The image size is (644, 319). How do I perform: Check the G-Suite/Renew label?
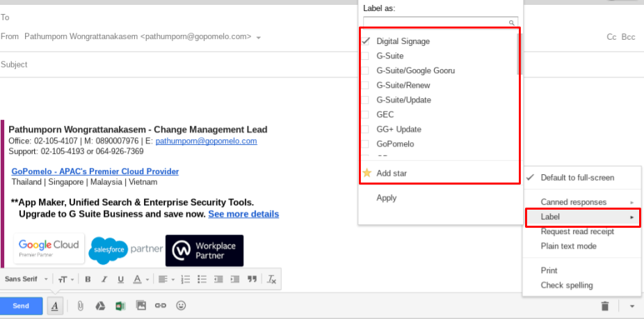tap(365, 86)
